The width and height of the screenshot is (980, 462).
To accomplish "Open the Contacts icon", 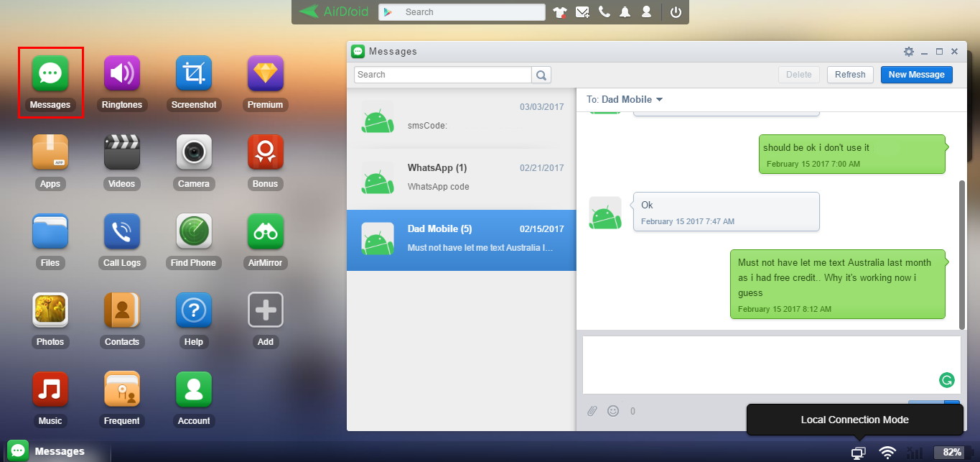I will click(122, 310).
